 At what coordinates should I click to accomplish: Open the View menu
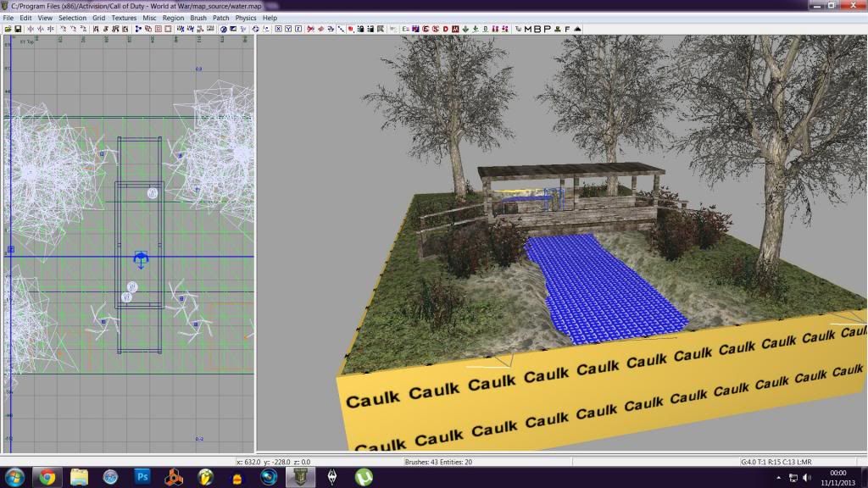45,18
